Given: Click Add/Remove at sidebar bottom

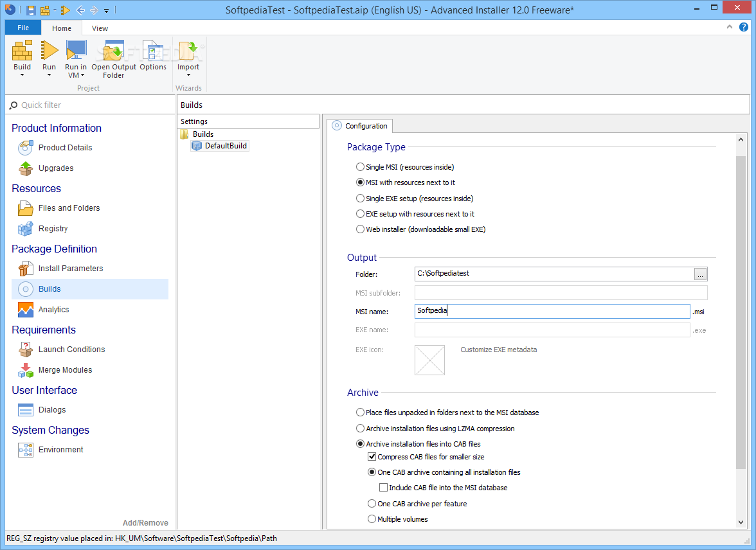Looking at the screenshot, I should coord(145,523).
